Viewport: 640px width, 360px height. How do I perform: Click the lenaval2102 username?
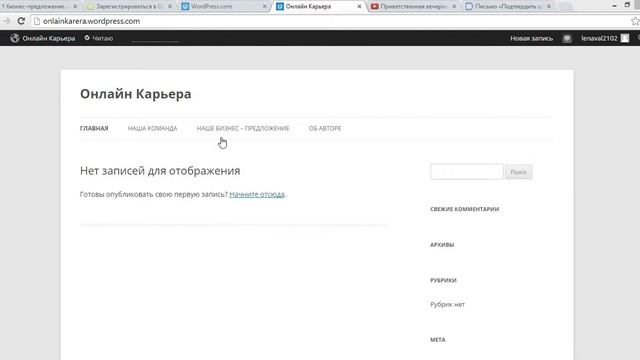coord(599,38)
